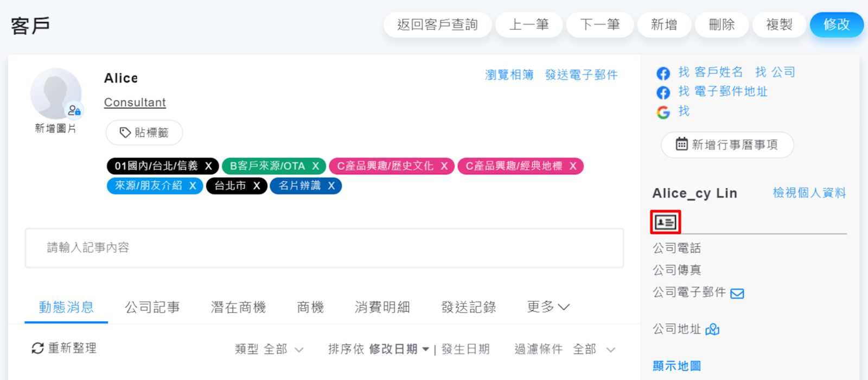Viewport: 868px width, 380px height.
Task: Click the Google search icon
Action: pos(663,112)
